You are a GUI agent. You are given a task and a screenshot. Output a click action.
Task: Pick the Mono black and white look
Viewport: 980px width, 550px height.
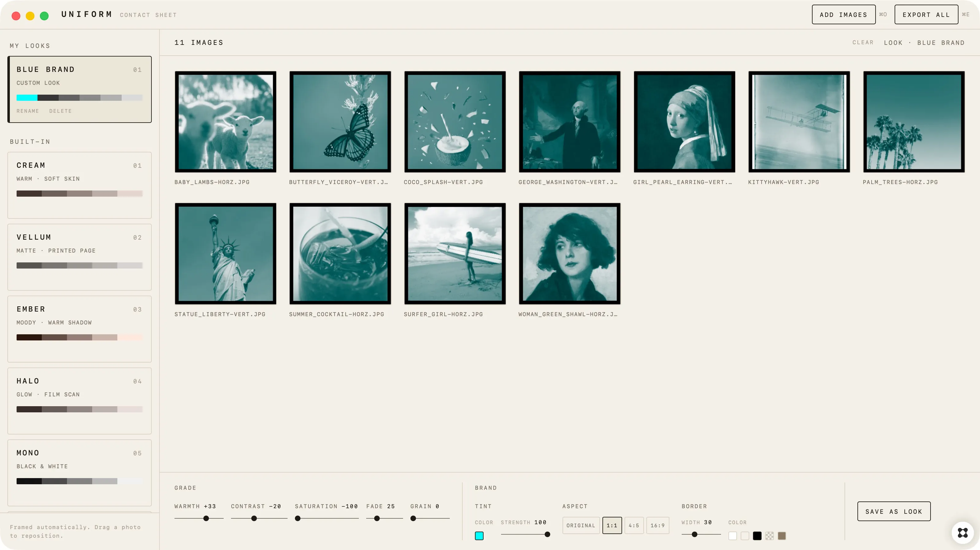click(x=80, y=473)
